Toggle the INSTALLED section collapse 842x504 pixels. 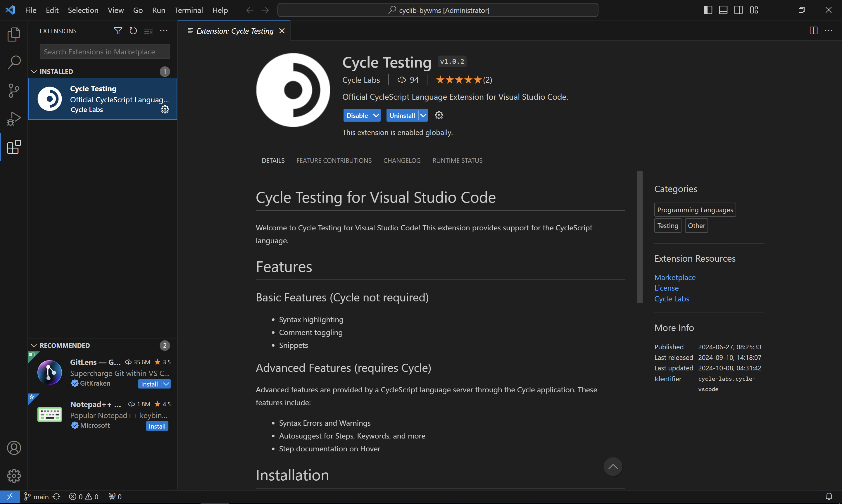pos(34,71)
